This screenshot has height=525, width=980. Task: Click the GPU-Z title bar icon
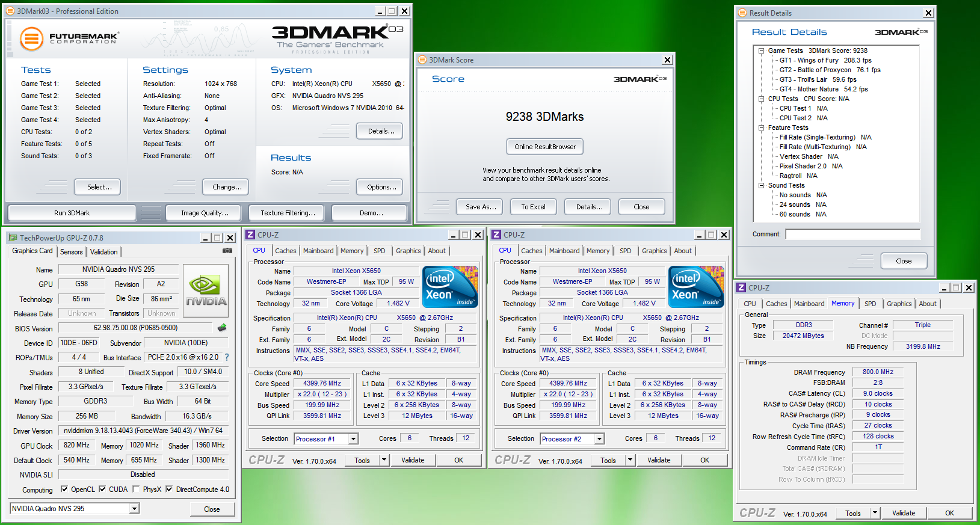click(x=13, y=238)
